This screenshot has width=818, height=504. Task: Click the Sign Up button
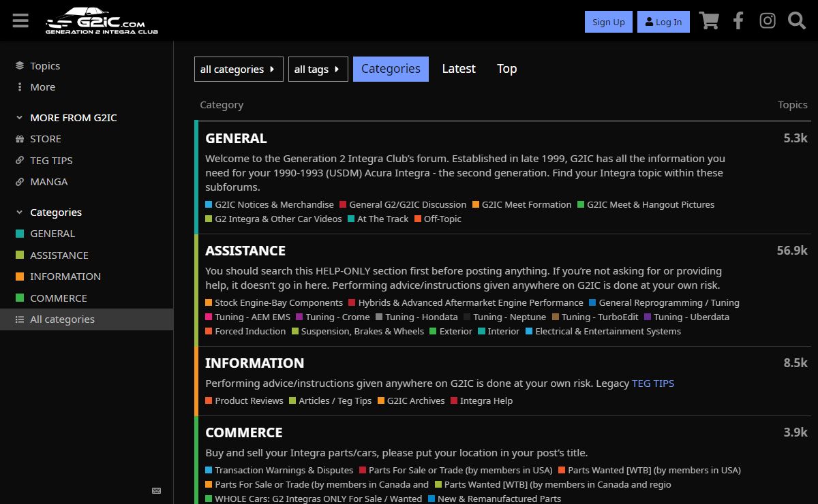[609, 22]
